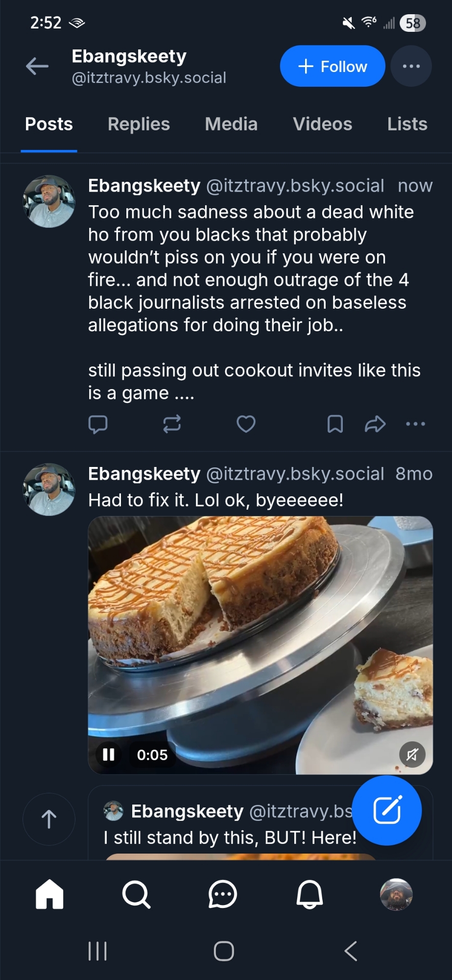452x980 pixels.
Task: Open more options on first post
Action: point(415,424)
